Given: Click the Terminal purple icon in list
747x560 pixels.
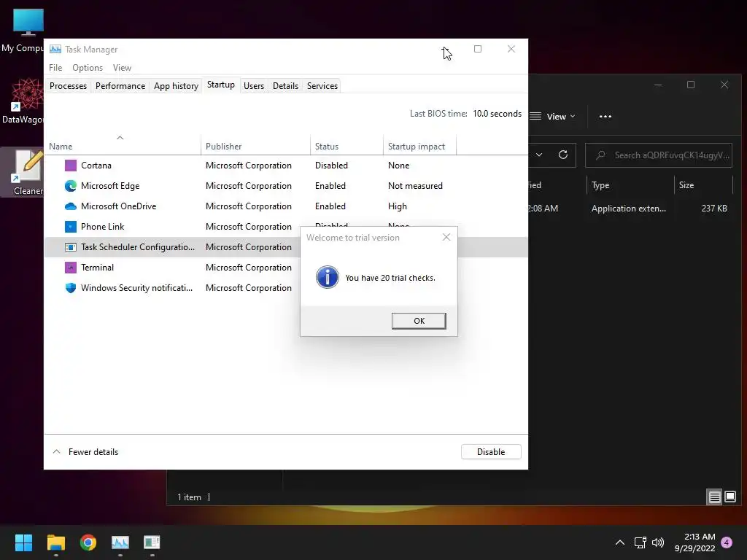Looking at the screenshot, I should 71,268.
